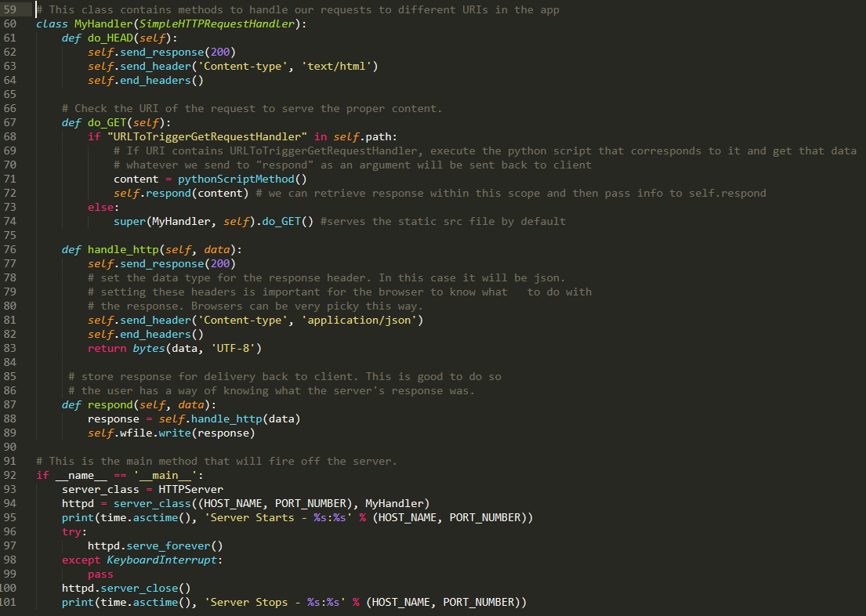Click self.respond(content) on line 72
Viewport: 866px width, 616px height.
[181, 194]
